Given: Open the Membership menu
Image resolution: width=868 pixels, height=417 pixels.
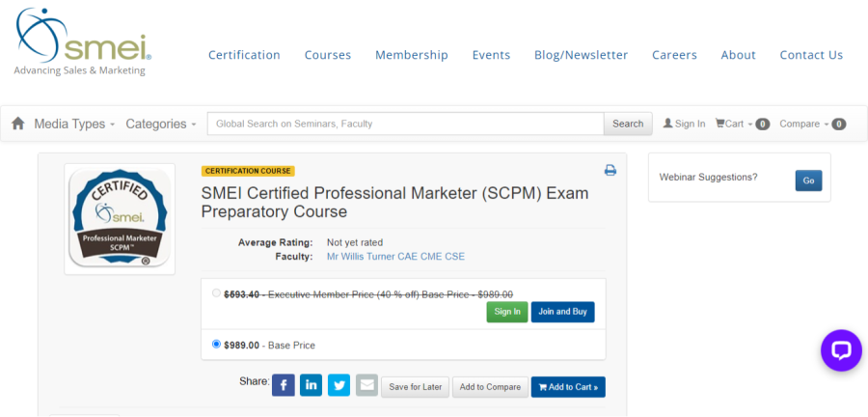Looking at the screenshot, I should click(x=412, y=55).
